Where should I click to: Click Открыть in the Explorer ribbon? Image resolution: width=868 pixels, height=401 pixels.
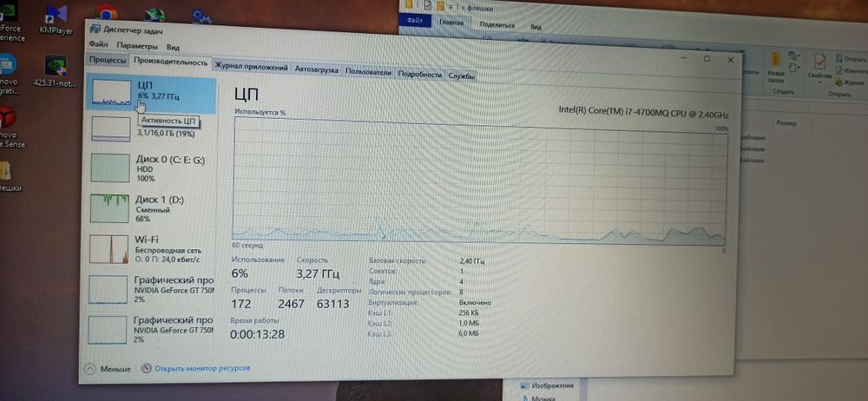[x=852, y=58]
